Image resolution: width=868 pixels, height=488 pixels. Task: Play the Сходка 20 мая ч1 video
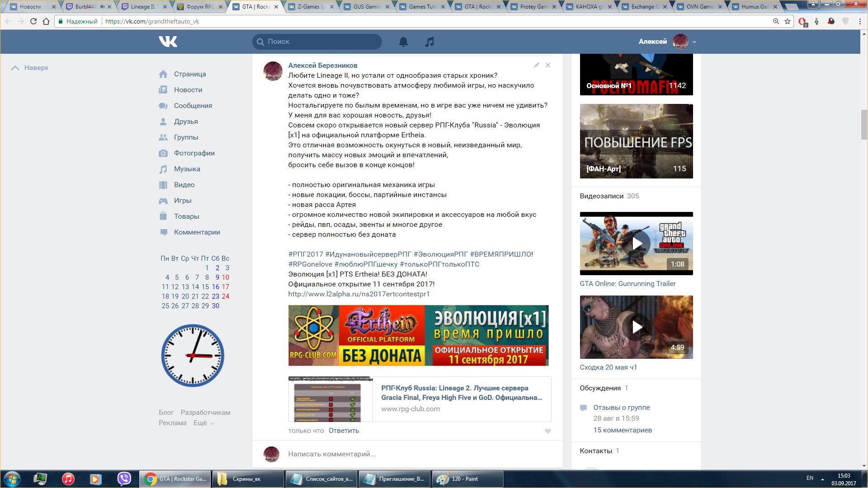point(636,327)
